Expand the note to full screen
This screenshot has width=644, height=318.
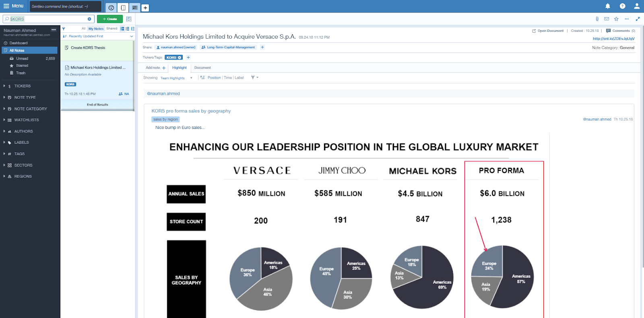click(638, 19)
